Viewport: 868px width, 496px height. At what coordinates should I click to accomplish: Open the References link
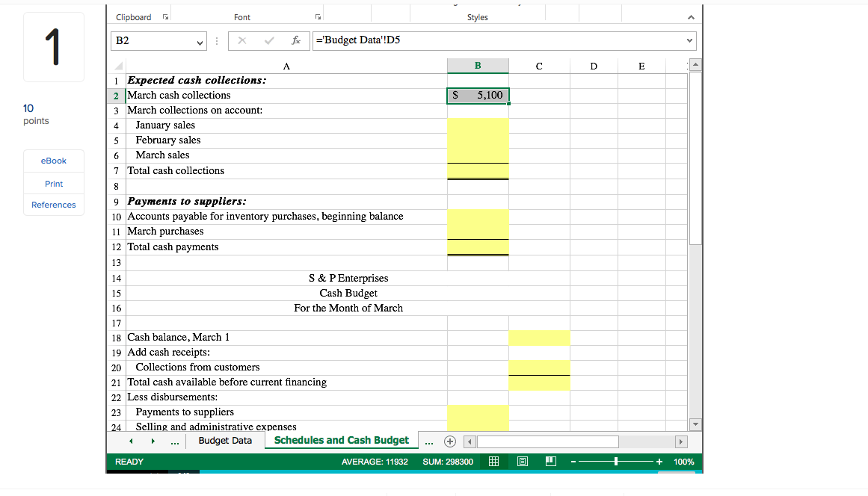point(54,205)
